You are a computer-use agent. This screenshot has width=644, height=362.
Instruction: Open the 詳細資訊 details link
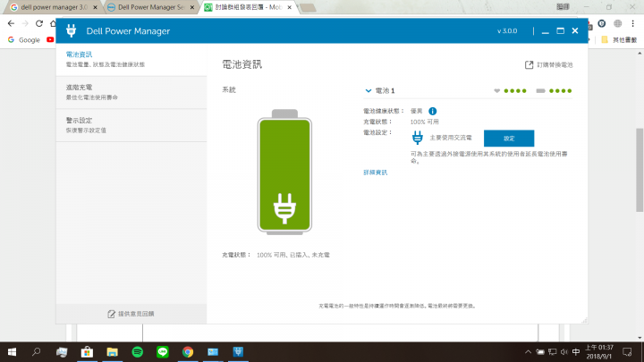pyautogui.click(x=375, y=173)
